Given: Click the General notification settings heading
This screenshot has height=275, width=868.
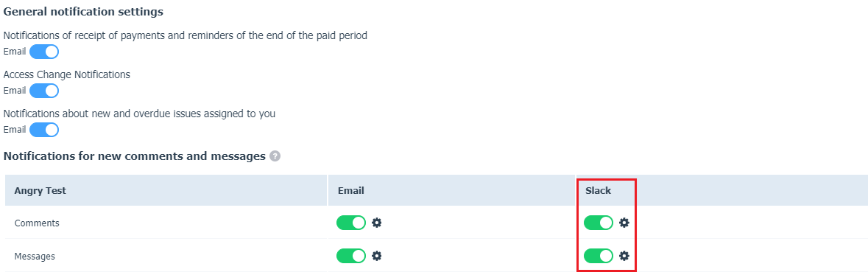Looking at the screenshot, I should [84, 11].
